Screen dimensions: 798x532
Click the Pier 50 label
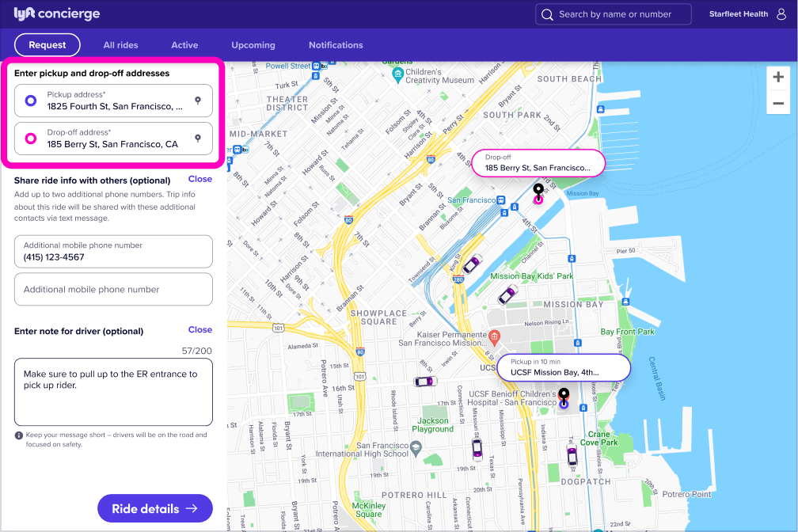tap(625, 251)
